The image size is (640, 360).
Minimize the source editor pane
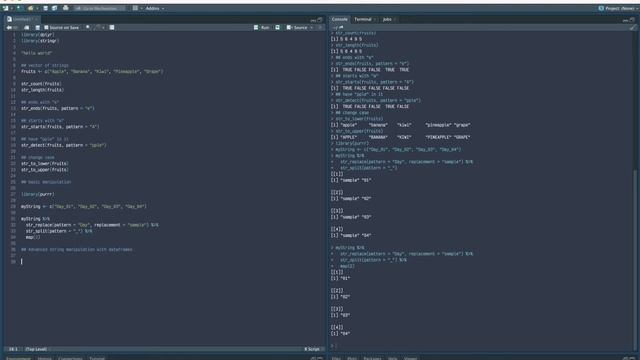coord(313,20)
